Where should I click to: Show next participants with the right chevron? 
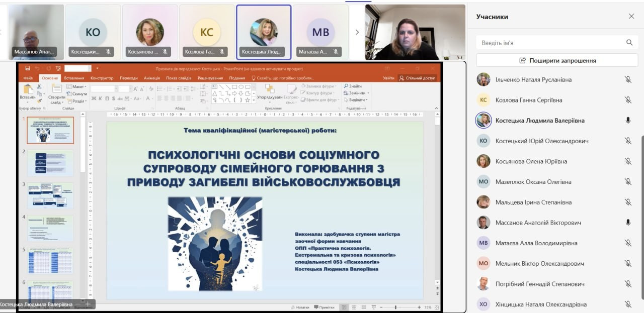(357, 32)
